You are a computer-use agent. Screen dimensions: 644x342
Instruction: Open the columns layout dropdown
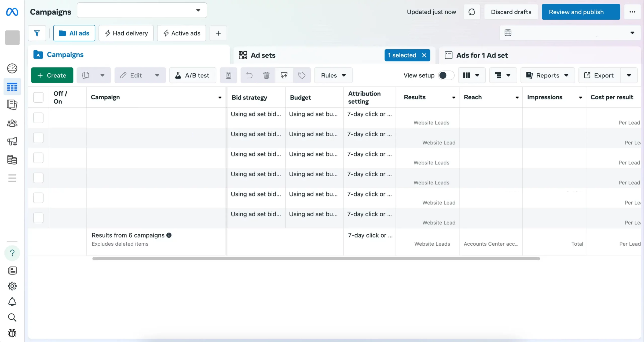click(x=471, y=75)
